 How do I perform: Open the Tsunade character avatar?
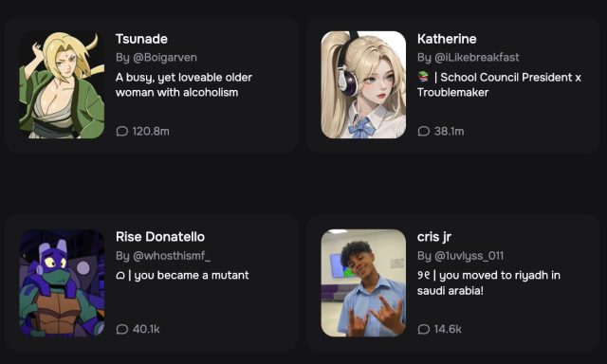pos(62,84)
